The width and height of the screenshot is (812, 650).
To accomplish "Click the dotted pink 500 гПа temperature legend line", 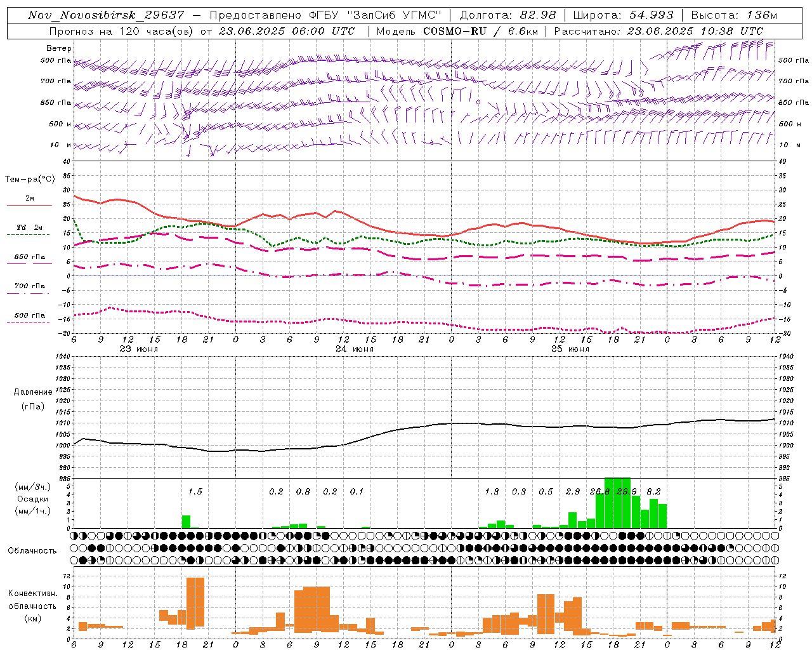I will 28,322.
